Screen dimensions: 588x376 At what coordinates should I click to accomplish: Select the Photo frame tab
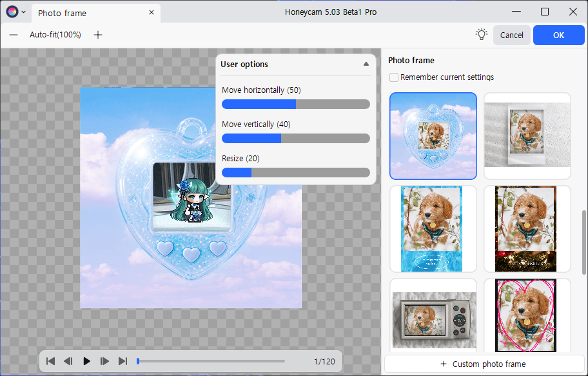pos(95,13)
